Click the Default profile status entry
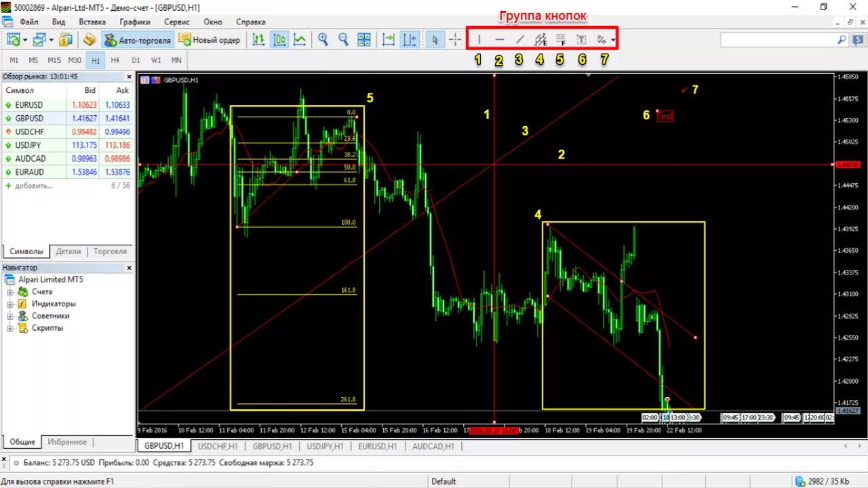 tap(443, 481)
